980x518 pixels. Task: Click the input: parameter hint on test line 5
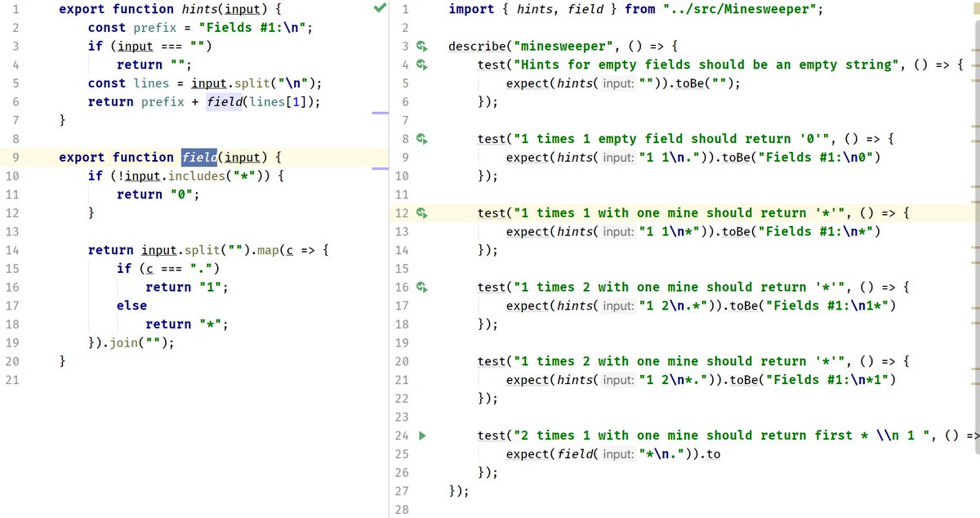tap(618, 83)
